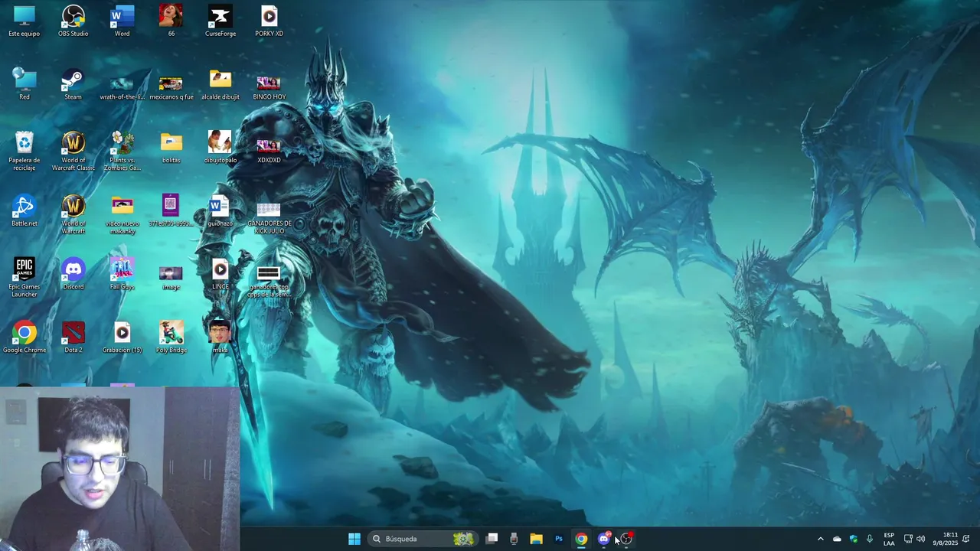Open the Windows Security tray icon

[x=854, y=539]
